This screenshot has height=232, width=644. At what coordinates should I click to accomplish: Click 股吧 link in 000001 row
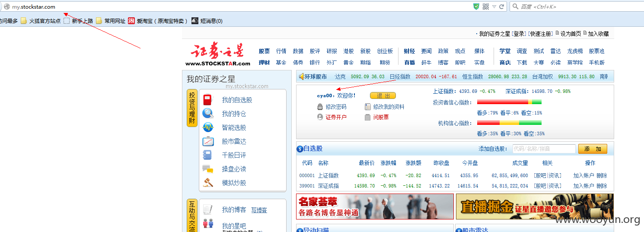(x=541, y=175)
